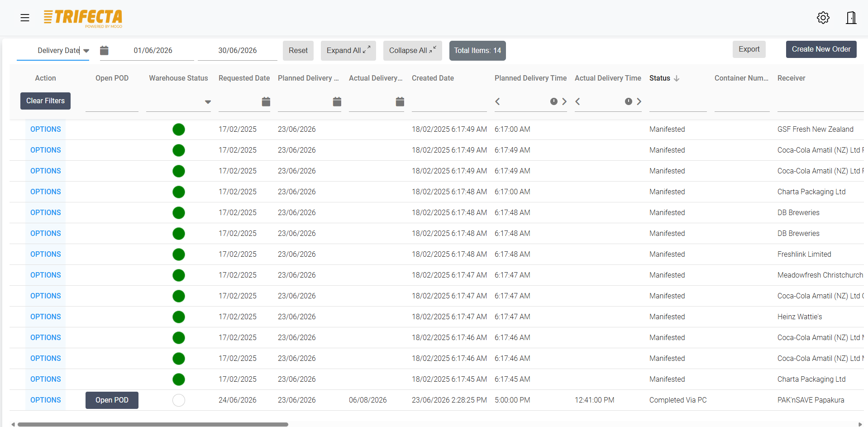Open OPTIONS for PAK'nSAVE Papakura row
This screenshot has height=427, width=868.
click(46, 400)
